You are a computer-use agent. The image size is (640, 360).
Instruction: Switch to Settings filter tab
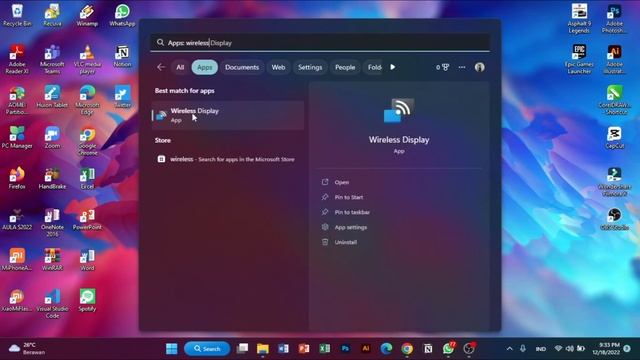tap(310, 67)
